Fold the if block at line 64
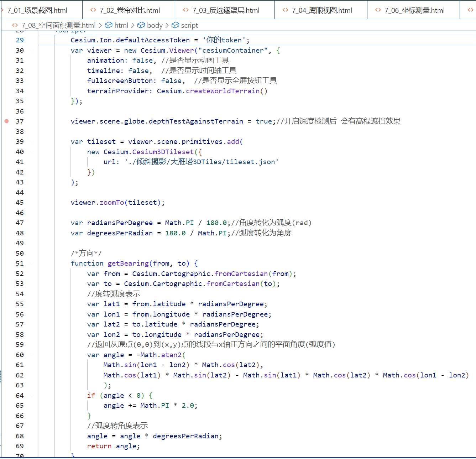The image size is (476, 459). (32, 395)
